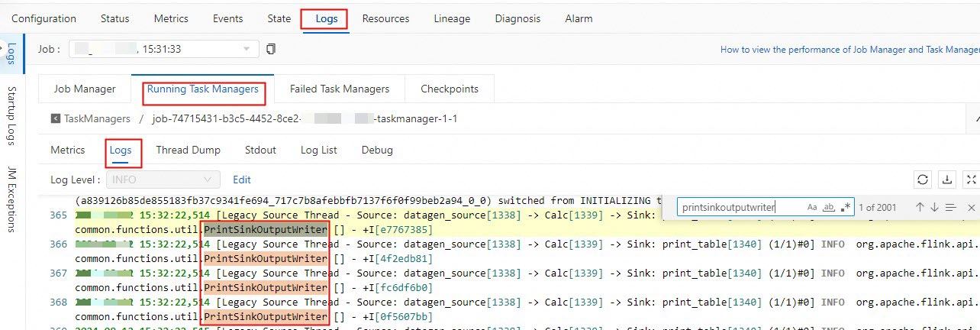980x330 pixels.
Task: Open Failed Task Managers tab
Action: (x=340, y=89)
